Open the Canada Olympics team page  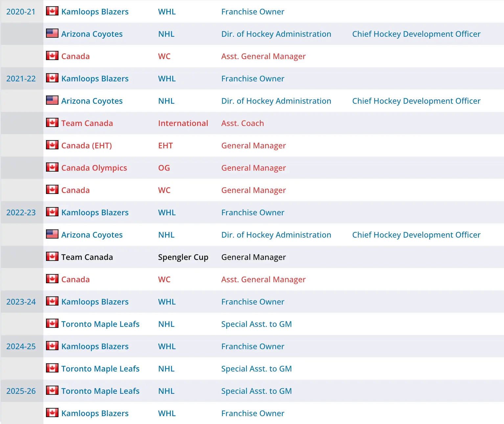94,168
